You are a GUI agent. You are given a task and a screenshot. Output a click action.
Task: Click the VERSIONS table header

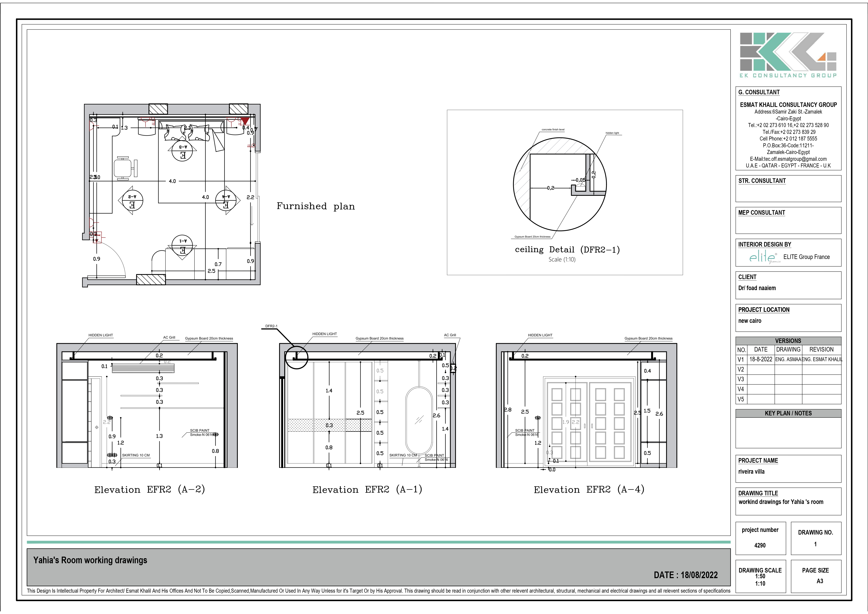tap(788, 341)
